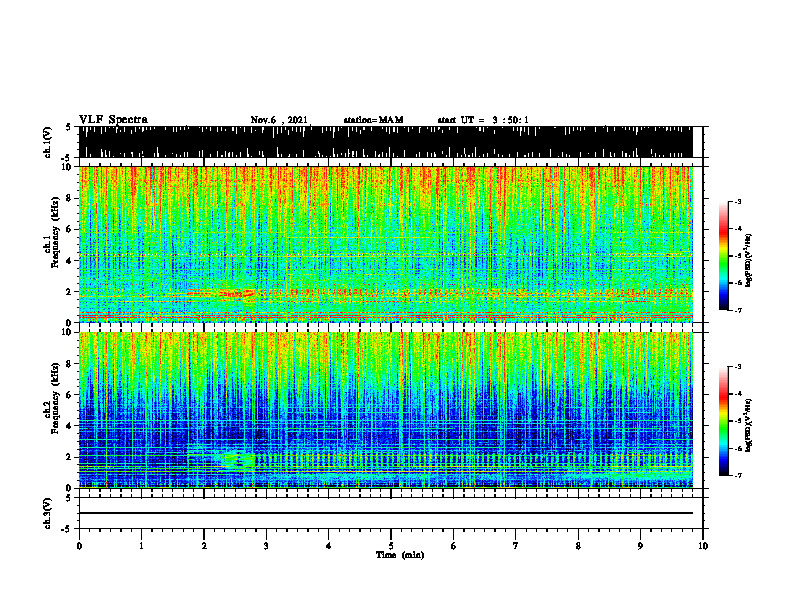Click the ch.2 spectrogram color bar
This screenshot has width=792, height=612.
coord(723,421)
